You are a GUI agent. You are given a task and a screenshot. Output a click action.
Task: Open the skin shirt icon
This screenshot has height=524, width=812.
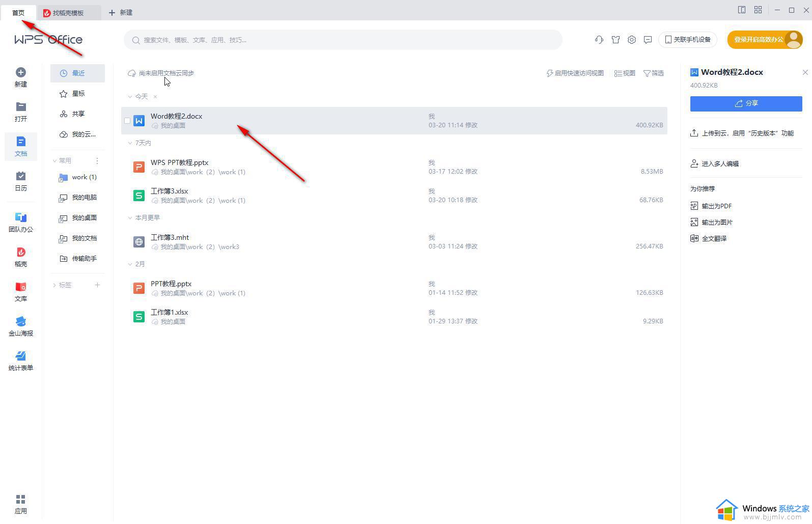pos(615,40)
